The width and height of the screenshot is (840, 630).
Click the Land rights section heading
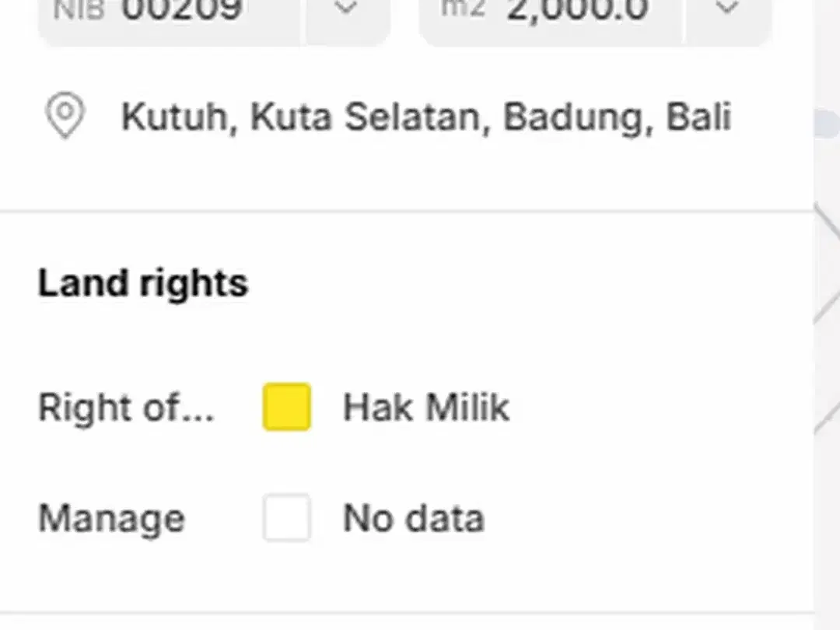(143, 283)
